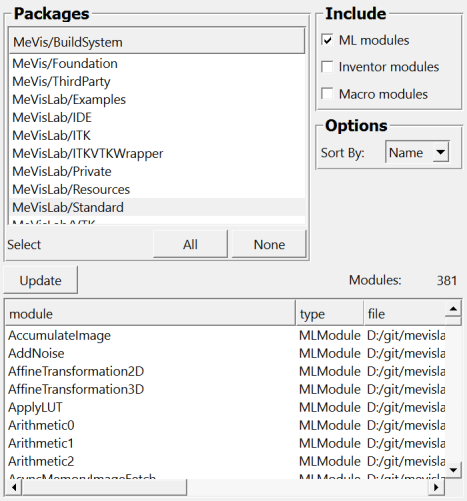Select MeVisLab/Resources package
Image resolution: width=467 pixels, height=501 pixels.
(157, 189)
